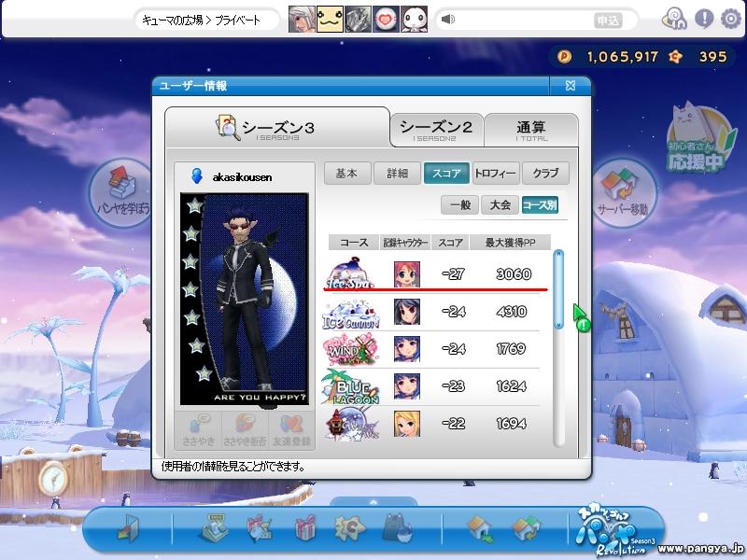Click the white-haired character avatar in top bar

tap(302, 20)
